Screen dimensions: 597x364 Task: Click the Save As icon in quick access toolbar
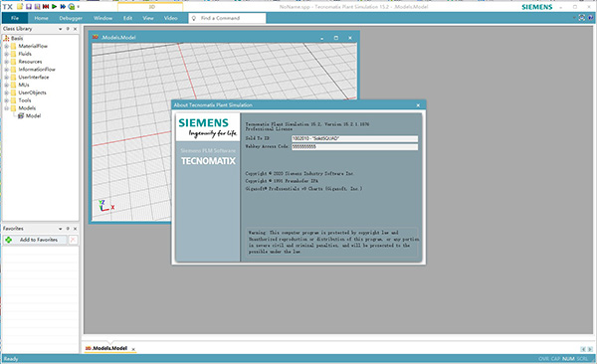(38, 7)
